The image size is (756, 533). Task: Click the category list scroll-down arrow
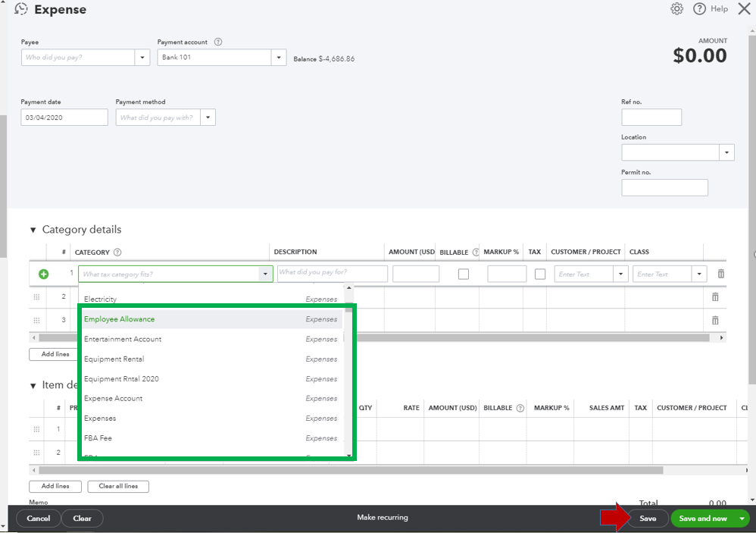349,455
